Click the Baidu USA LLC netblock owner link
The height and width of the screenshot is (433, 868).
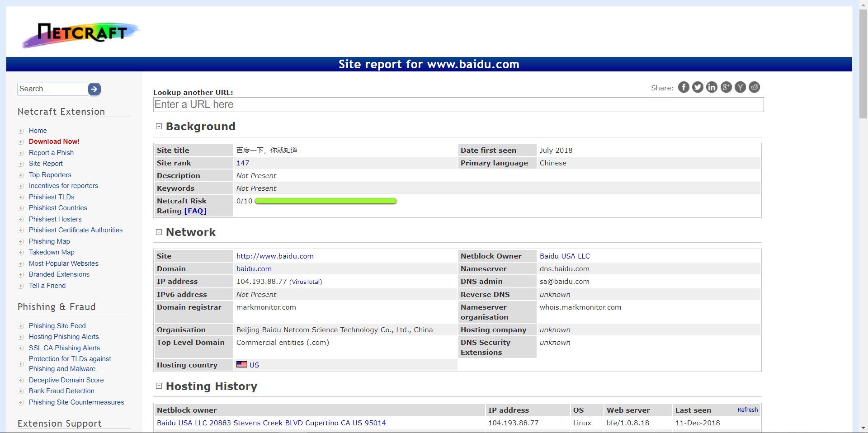click(x=565, y=256)
